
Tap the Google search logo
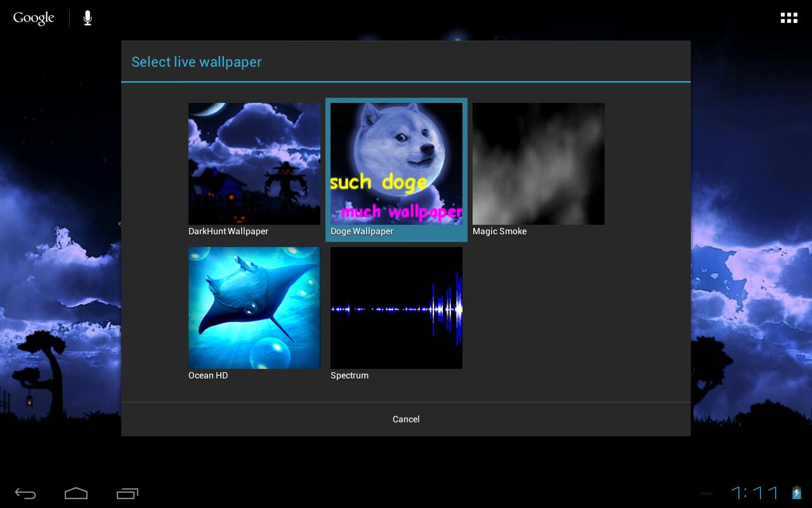[x=34, y=18]
